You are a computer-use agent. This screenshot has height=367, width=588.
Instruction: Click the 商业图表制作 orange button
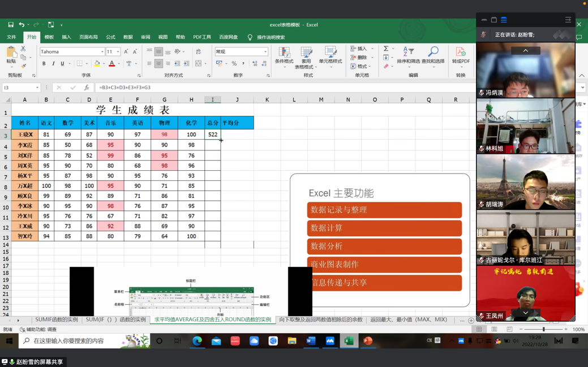pyautogui.click(x=384, y=265)
